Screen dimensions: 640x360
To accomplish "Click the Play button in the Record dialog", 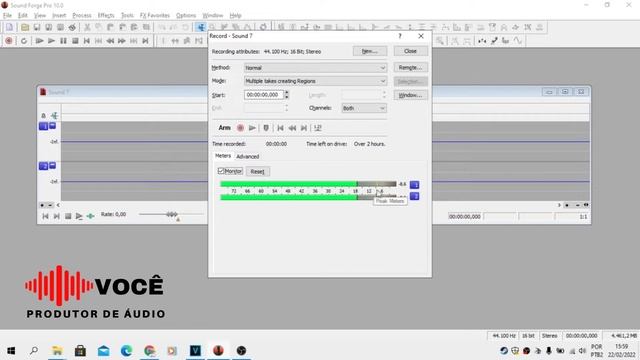I will click(252, 128).
